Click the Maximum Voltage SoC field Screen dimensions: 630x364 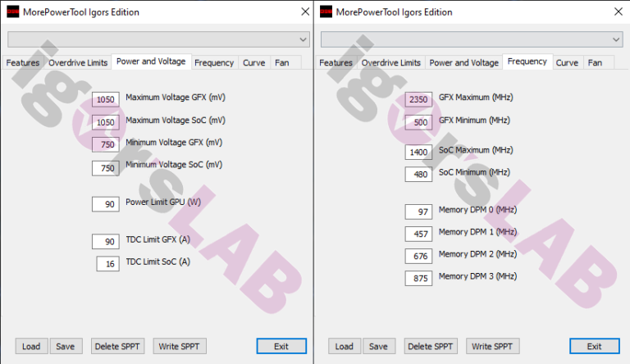click(106, 122)
